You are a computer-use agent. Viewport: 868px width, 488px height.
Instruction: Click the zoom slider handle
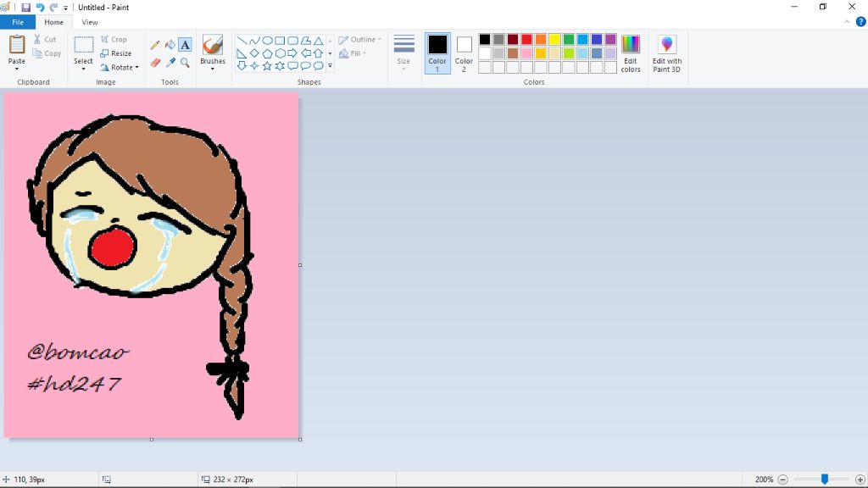(824, 480)
